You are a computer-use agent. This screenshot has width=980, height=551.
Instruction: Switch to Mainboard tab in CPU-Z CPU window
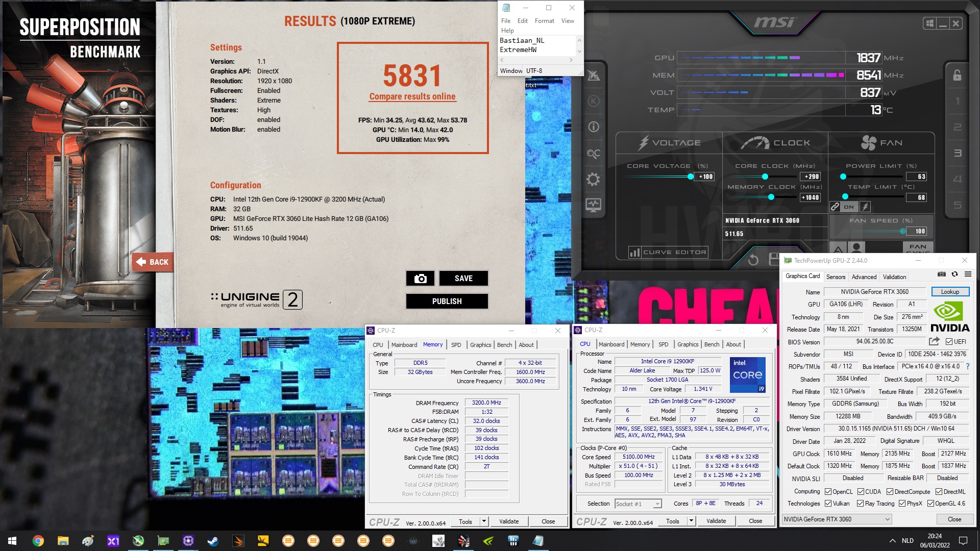coord(611,344)
